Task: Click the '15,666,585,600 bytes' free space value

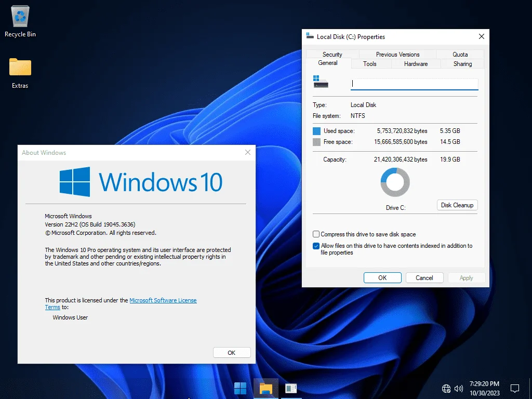Action: click(x=401, y=141)
